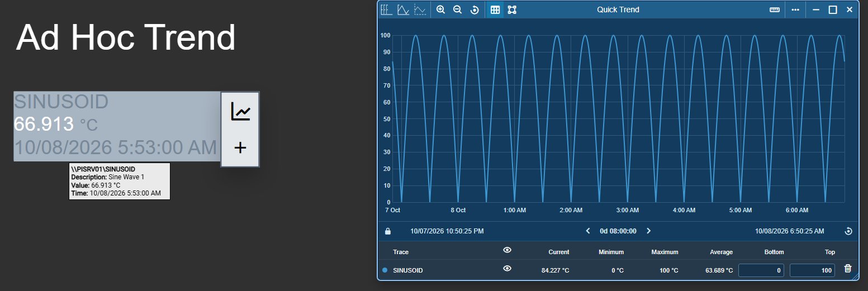868x291 pixels.
Task: Click the plus button beside SINUSOID
Action: (240, 148)
